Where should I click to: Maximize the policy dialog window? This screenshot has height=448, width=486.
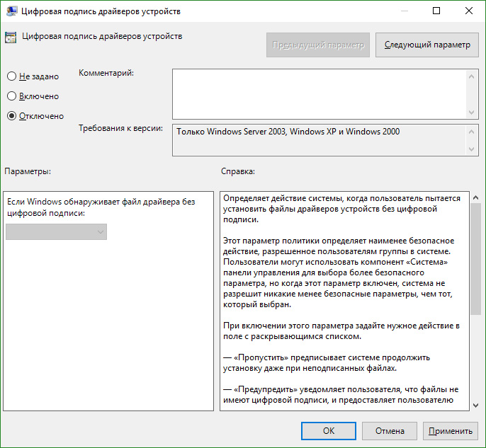(436, 11)
